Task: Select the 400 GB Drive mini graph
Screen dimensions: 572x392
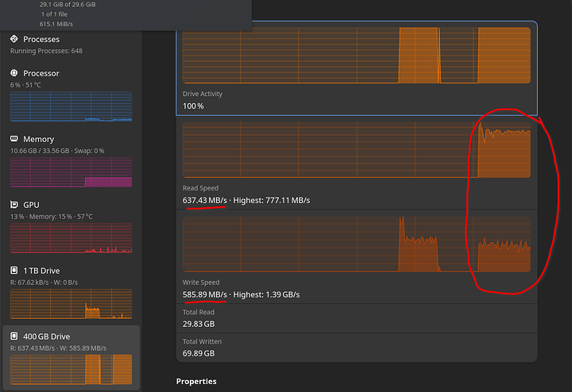Action: (x=71, y=370)
